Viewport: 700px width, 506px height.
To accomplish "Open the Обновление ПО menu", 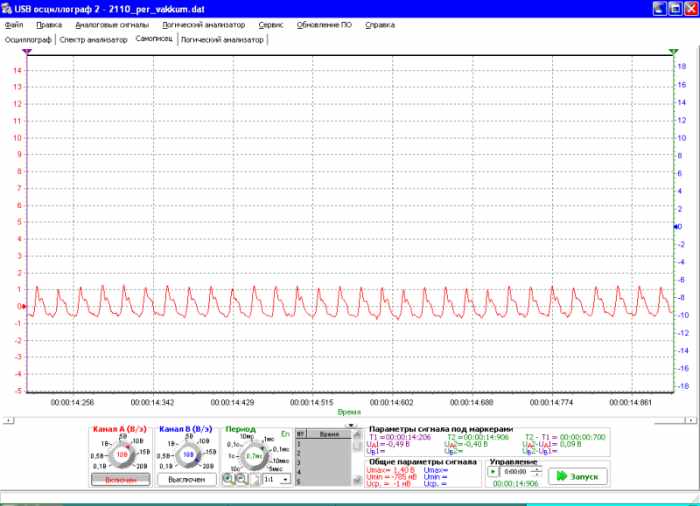I will (x=324, y=25).
